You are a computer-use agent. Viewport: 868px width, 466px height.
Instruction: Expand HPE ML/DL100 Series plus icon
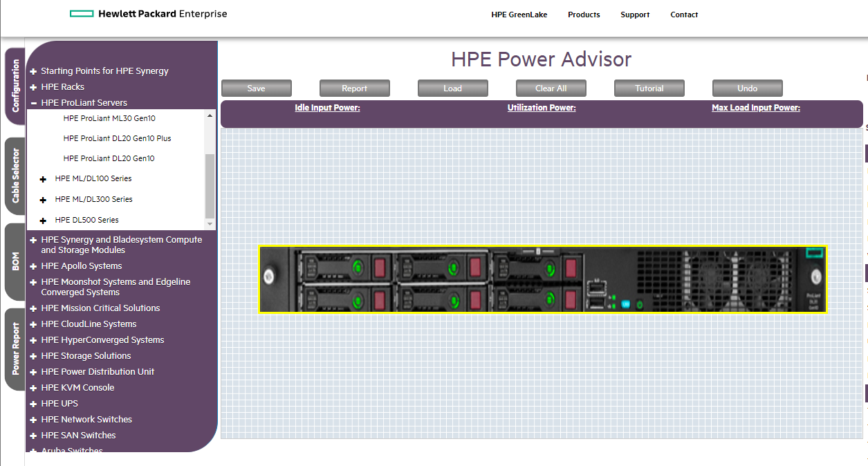(x=43, y=179)
